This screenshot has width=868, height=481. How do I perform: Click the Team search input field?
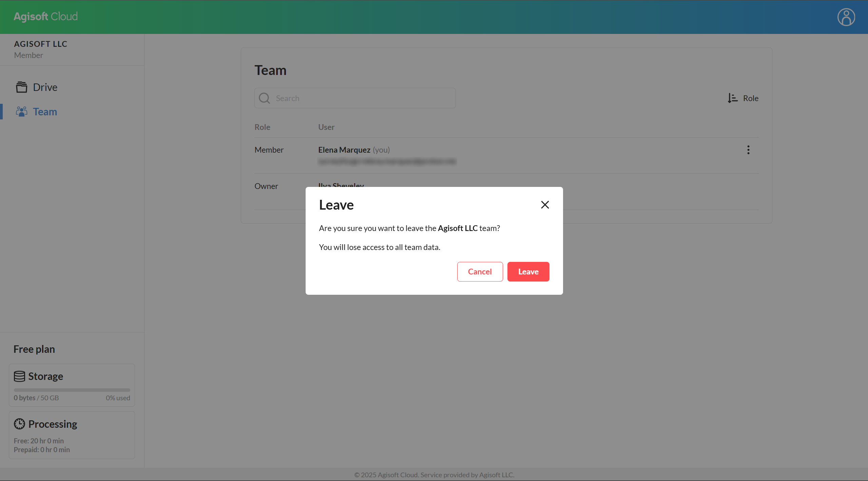[363, 98]
